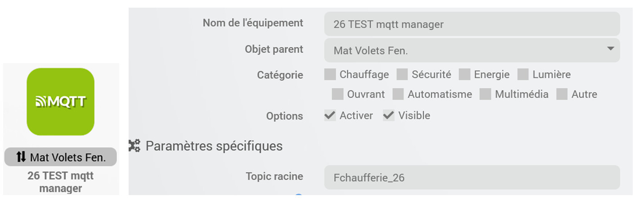644x214 pixels.
Task: Open the Objet parent dropdown
Action: point(472,50)
